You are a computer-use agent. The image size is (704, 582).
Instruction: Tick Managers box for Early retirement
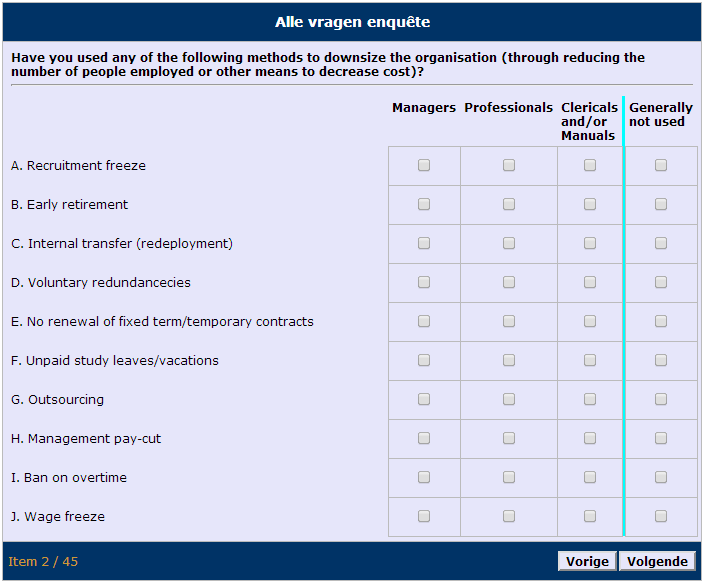[x=424, y=205]
